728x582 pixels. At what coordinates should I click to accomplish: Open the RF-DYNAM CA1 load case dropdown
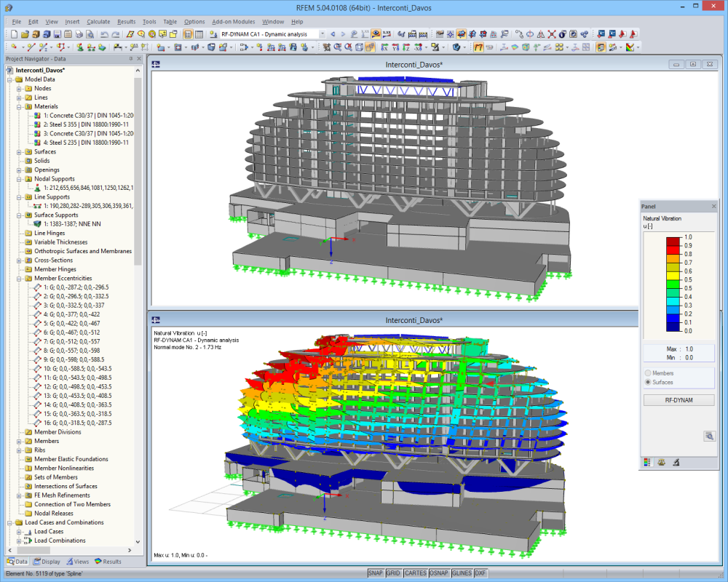(323, 33)
